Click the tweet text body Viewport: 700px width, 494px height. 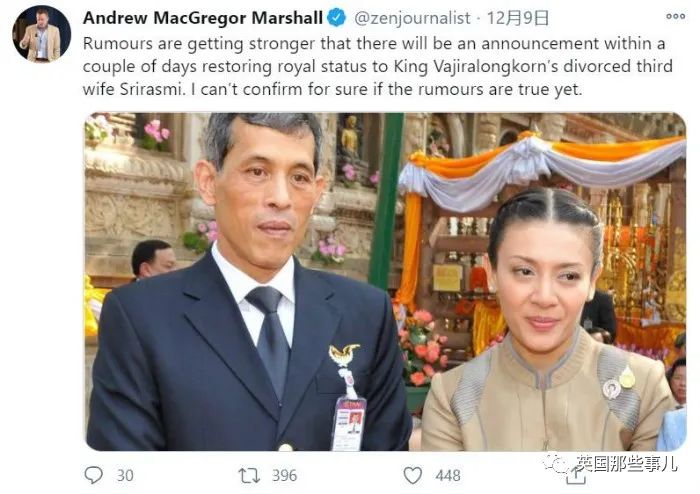pyautogui.click(x=378, y=66)
